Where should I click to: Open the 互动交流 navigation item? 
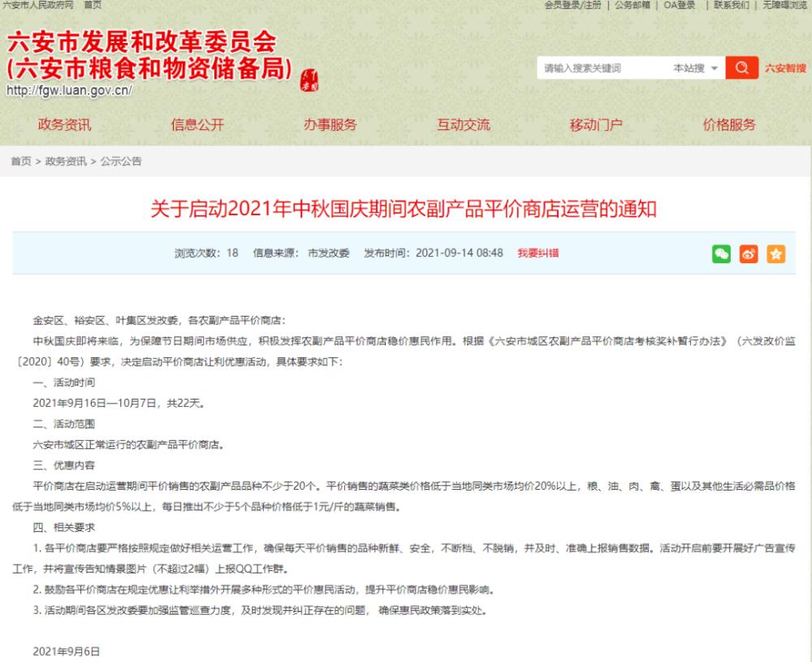coord(464,124)
